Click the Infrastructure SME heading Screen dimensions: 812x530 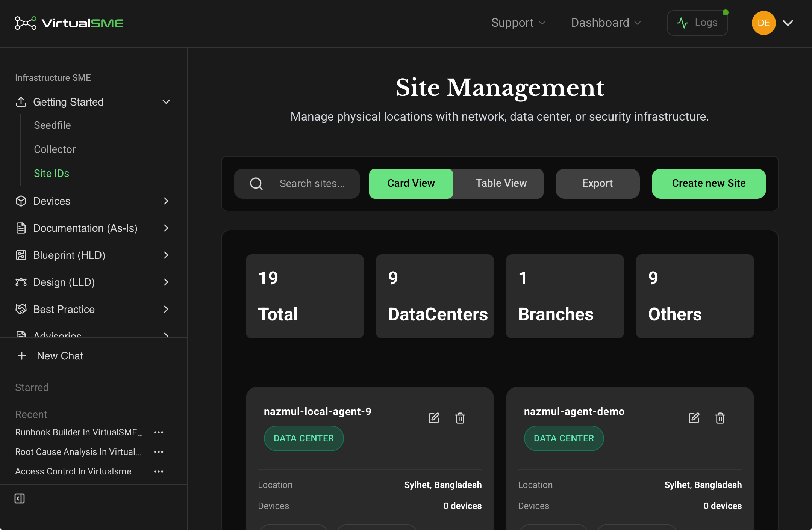53,78
